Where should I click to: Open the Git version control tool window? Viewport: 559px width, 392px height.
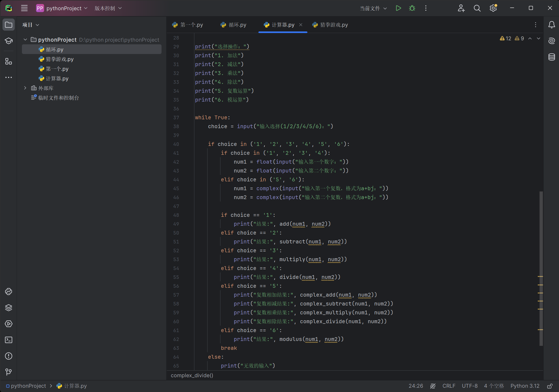click(x=9, y=372)
